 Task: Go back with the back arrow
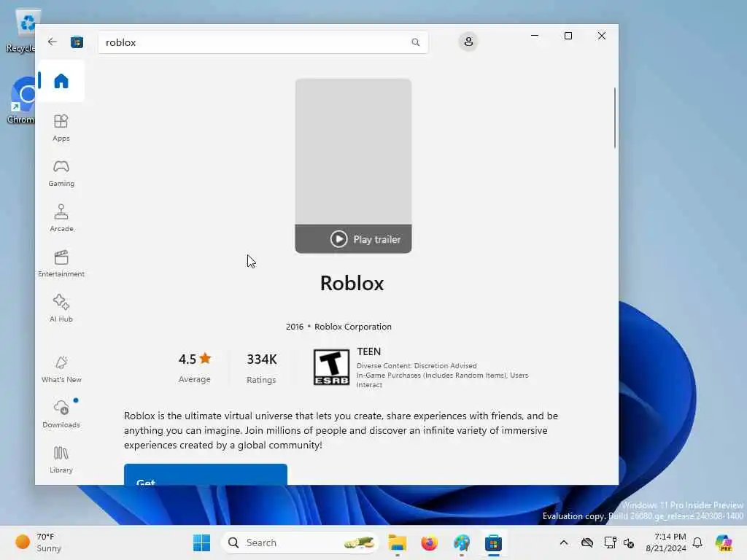(x=52, y=42)
